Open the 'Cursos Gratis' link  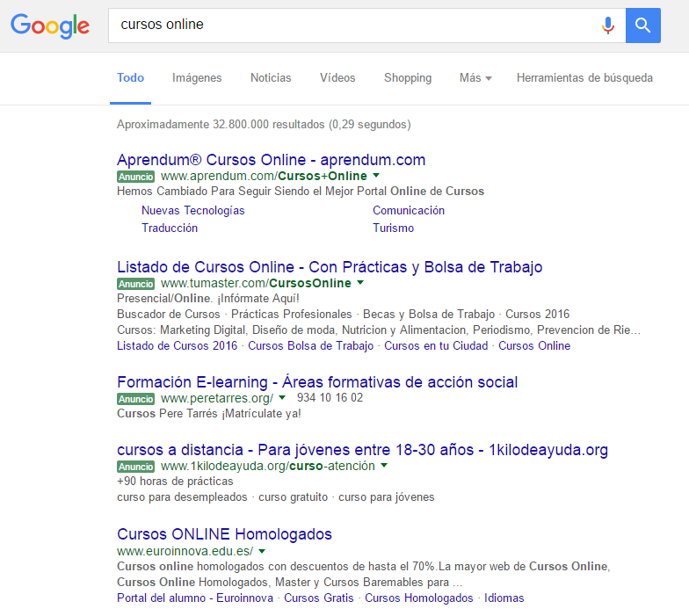[318, 598]
